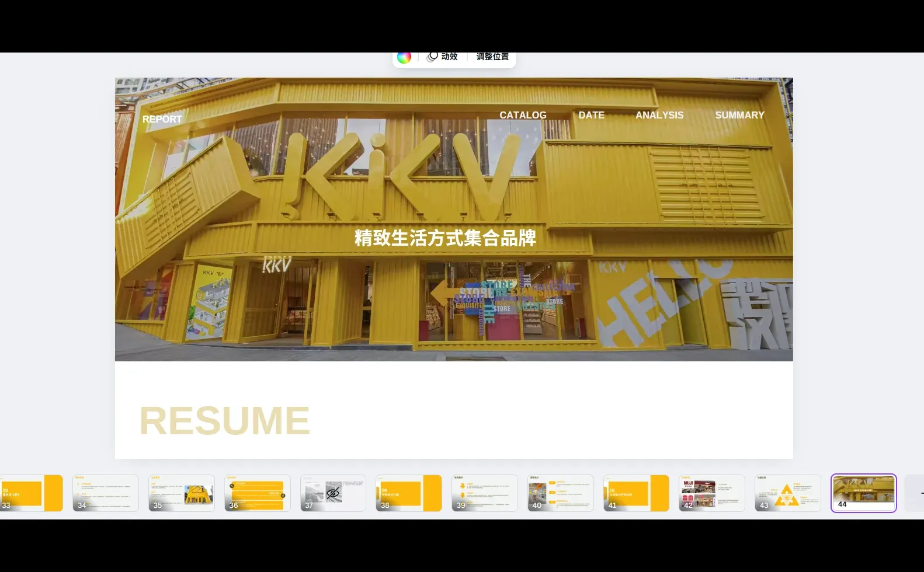Open slide 35 thumbnail
The height and width of the screenshot is (572, 924).
coord(182,493)
